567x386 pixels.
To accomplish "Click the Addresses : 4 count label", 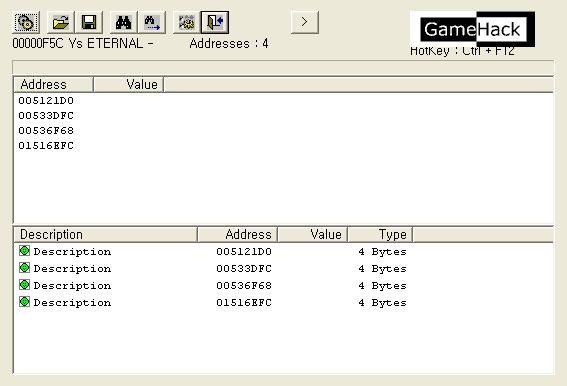I will [x=229, y=44].
